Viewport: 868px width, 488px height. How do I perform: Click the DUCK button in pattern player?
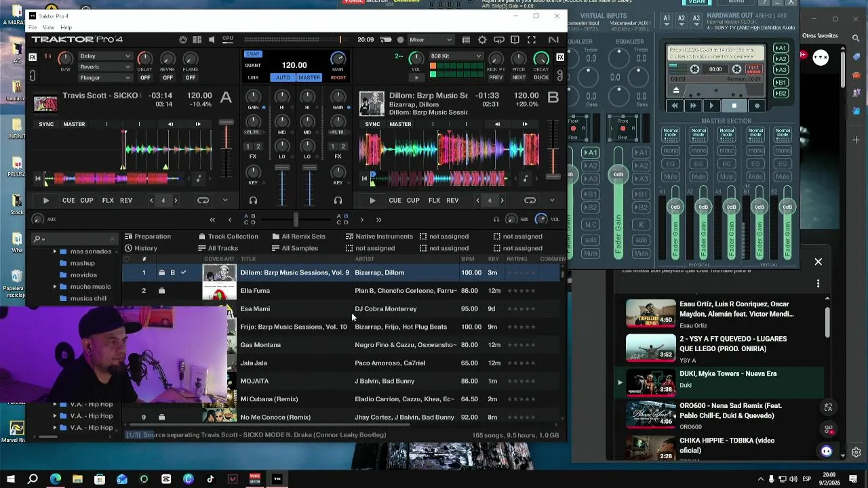point(541,77)
